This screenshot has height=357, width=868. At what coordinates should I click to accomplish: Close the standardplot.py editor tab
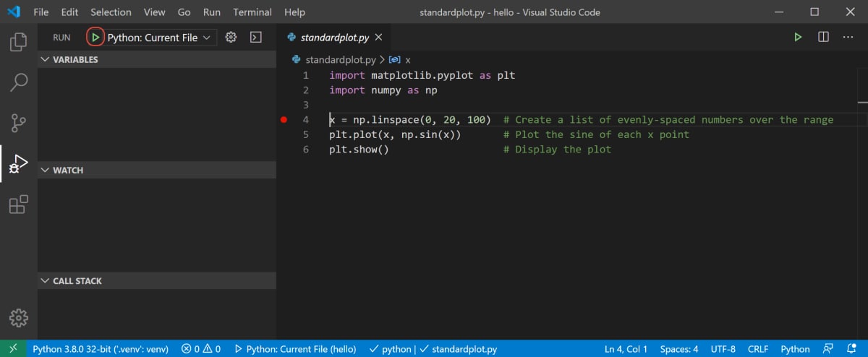[x=379, y=38]
